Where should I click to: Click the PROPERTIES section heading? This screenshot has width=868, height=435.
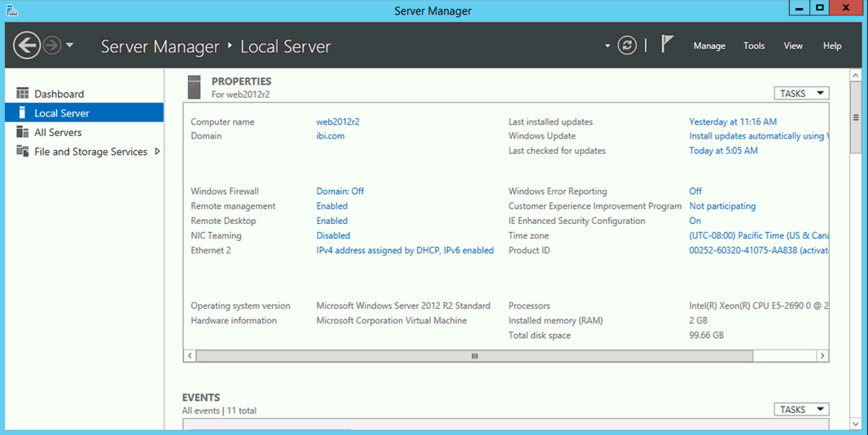(241, 81)
